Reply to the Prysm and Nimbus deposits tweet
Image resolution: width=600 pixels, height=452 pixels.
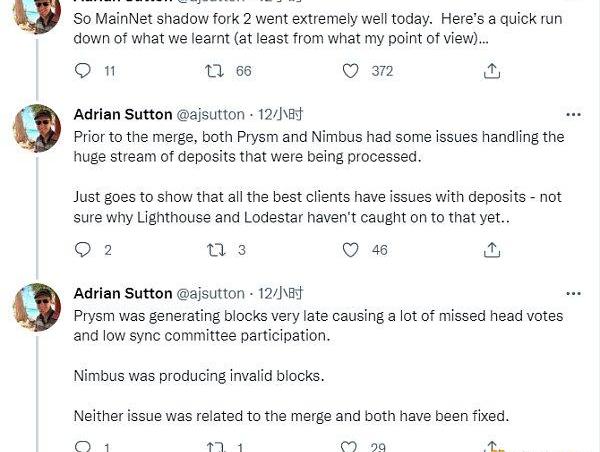pos(83,250)
